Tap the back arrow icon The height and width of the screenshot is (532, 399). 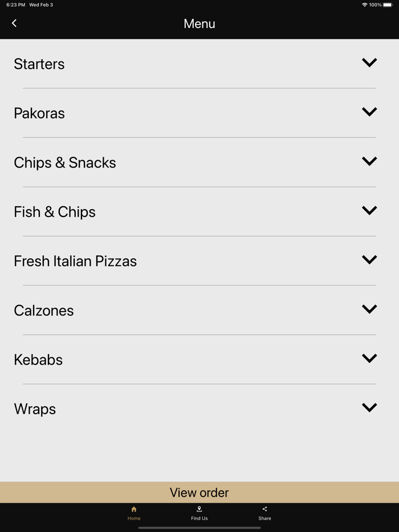[14, 23]
